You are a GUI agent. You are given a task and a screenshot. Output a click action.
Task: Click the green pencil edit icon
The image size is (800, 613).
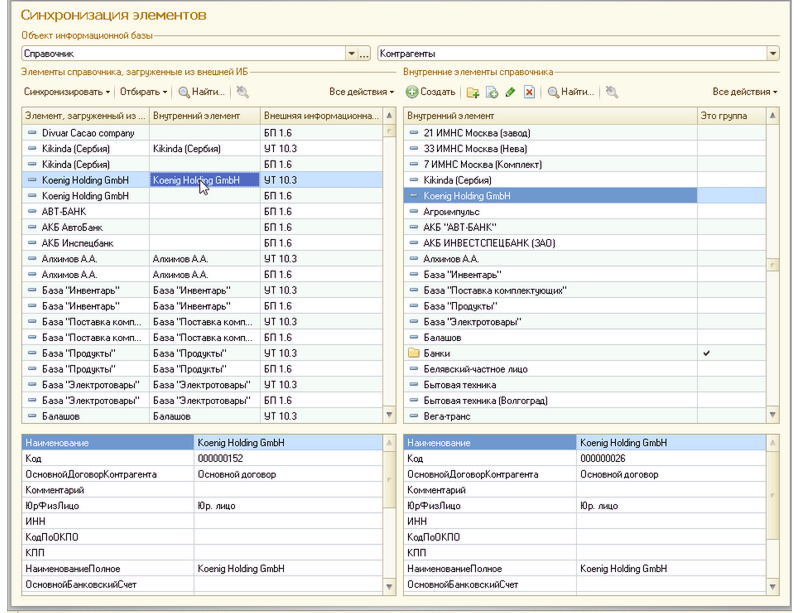tap(510, 92)
